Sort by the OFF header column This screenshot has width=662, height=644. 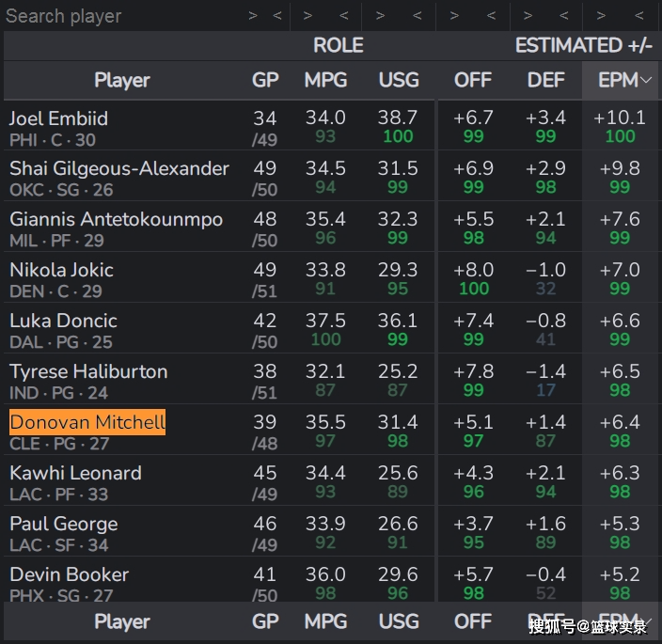tap(473, 81)
